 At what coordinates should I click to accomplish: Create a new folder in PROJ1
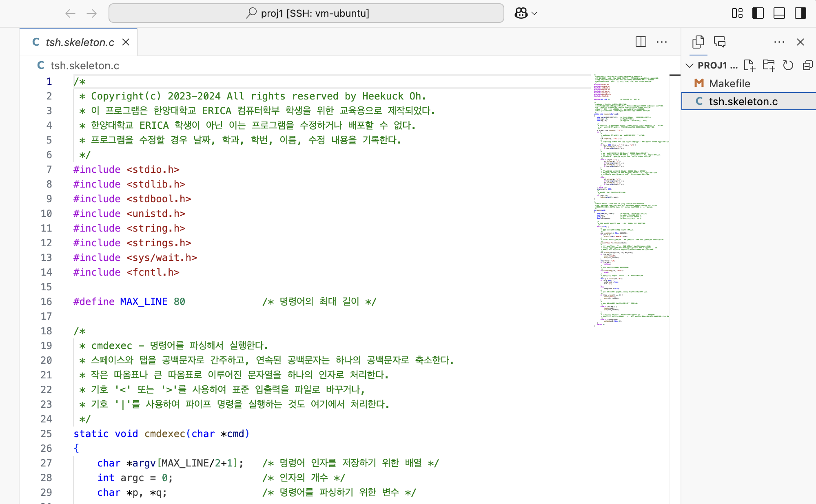(x=769, y=65)
